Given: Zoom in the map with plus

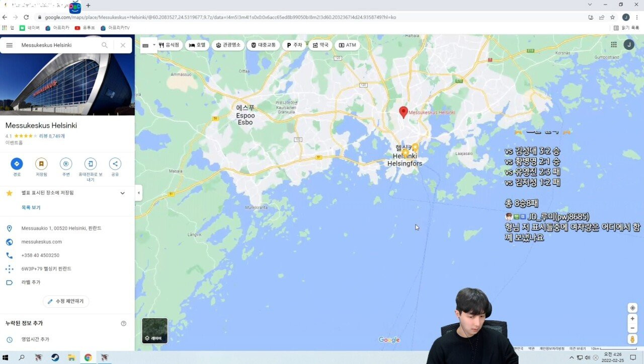Looking at the screenshot, I should [633, 319].
